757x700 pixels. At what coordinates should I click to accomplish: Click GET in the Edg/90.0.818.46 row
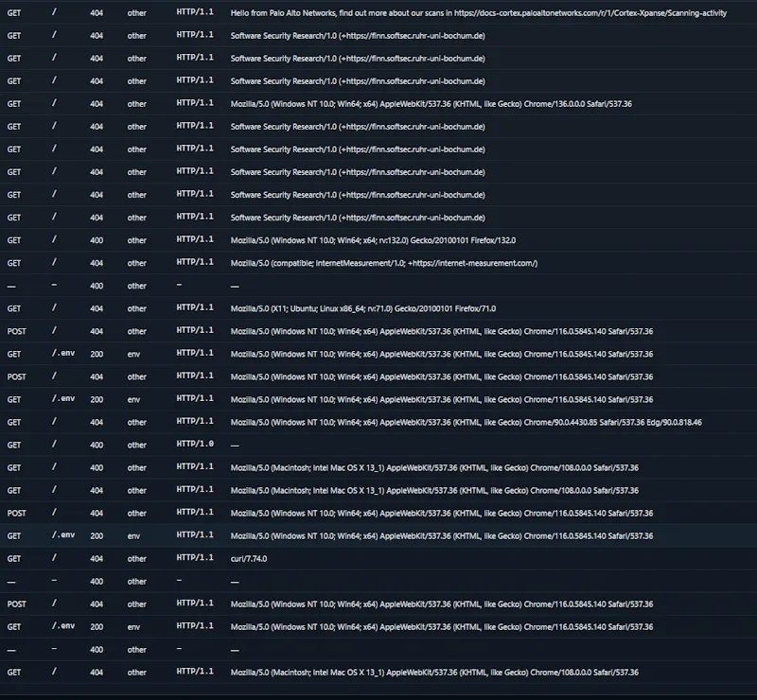pyautogui.click(x=14, y=423)
